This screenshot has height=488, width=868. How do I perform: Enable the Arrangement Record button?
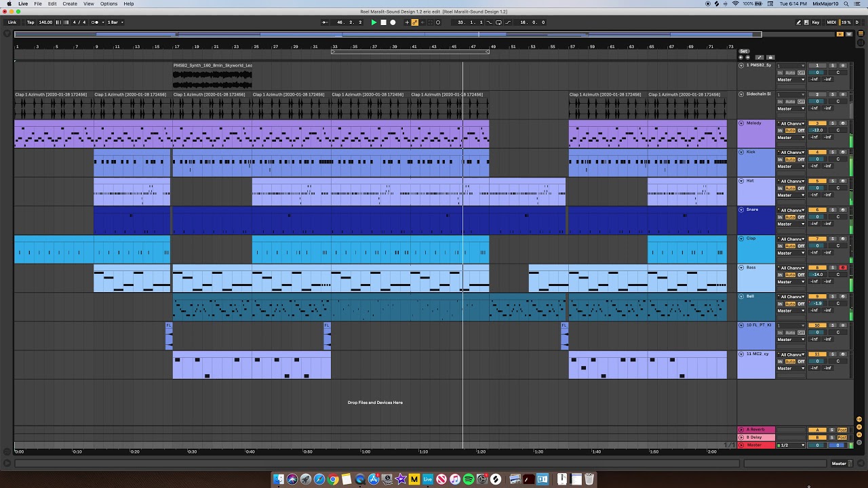point(393,22)
